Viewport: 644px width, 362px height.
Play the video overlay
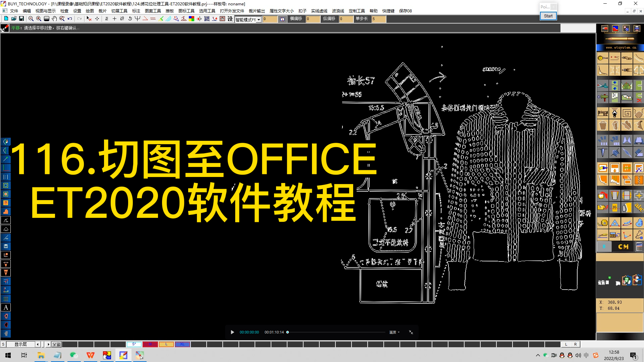232,332
